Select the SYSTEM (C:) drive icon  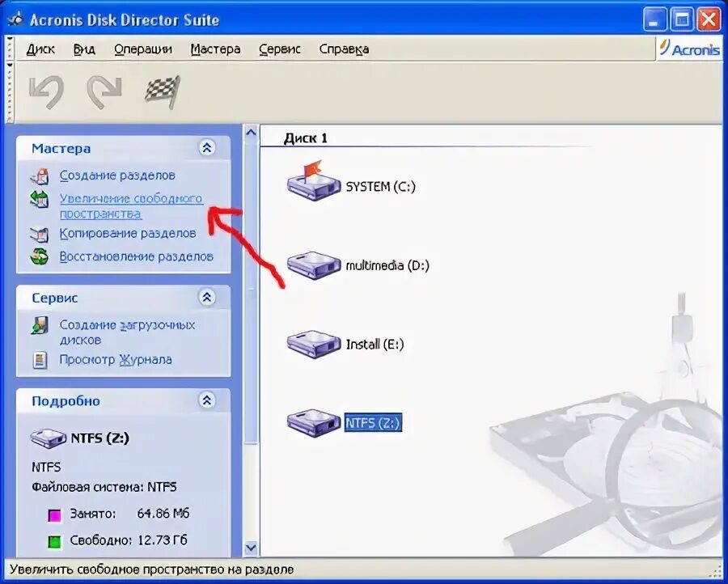click(x=313, y=181)
